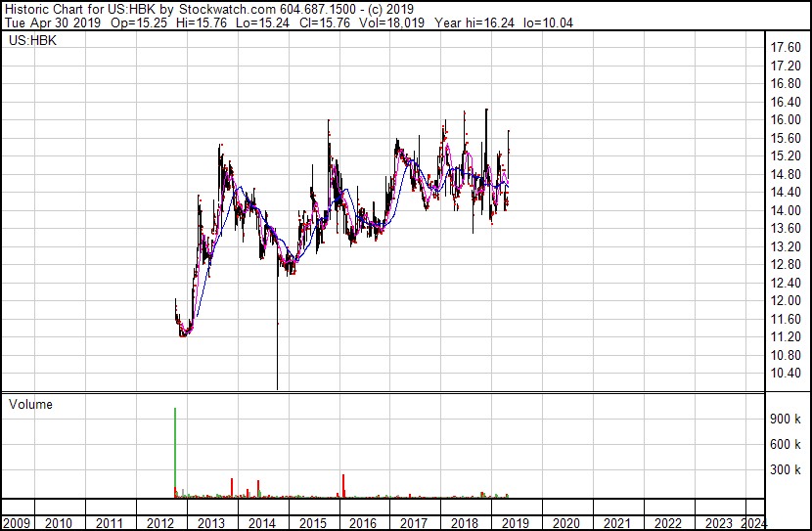Click the US:HBK ticker label in chart
Image resolution: width=812 pixels, height=531 pixels.
pos(32,40)
